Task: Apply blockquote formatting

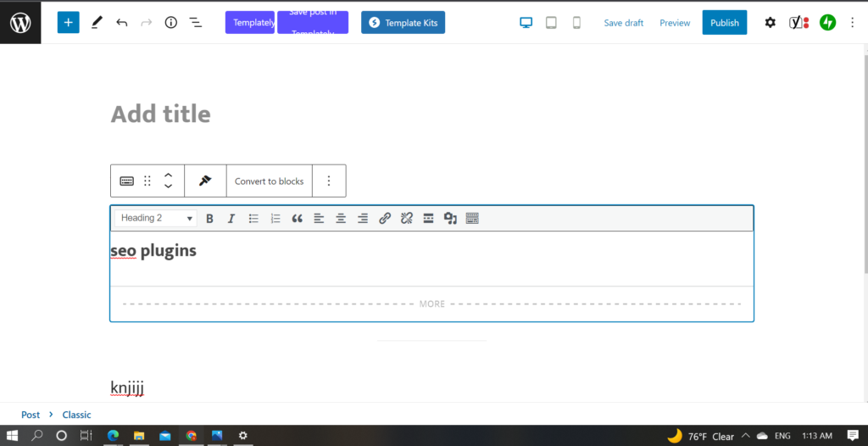Action: (298, 219)
